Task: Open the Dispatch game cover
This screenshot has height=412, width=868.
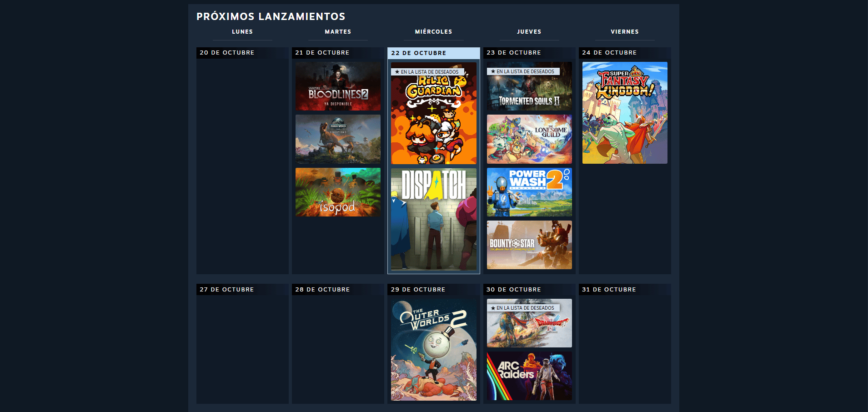Action: tap(434, 219)
